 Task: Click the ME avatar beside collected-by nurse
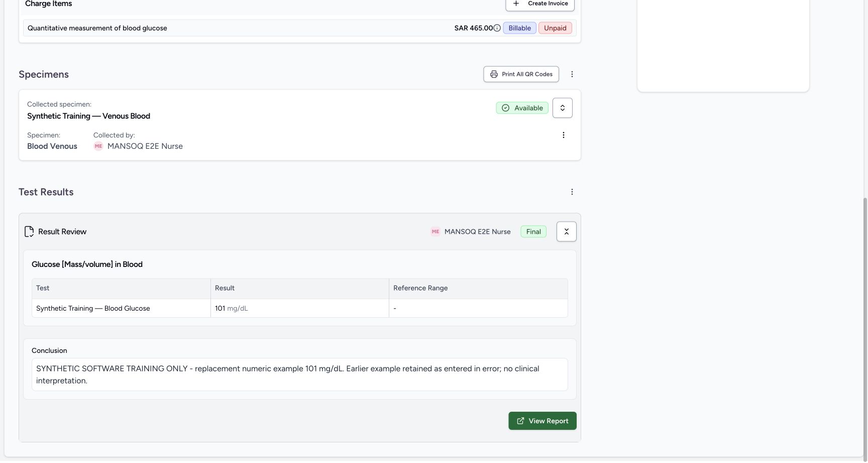[x=98, y=146]
